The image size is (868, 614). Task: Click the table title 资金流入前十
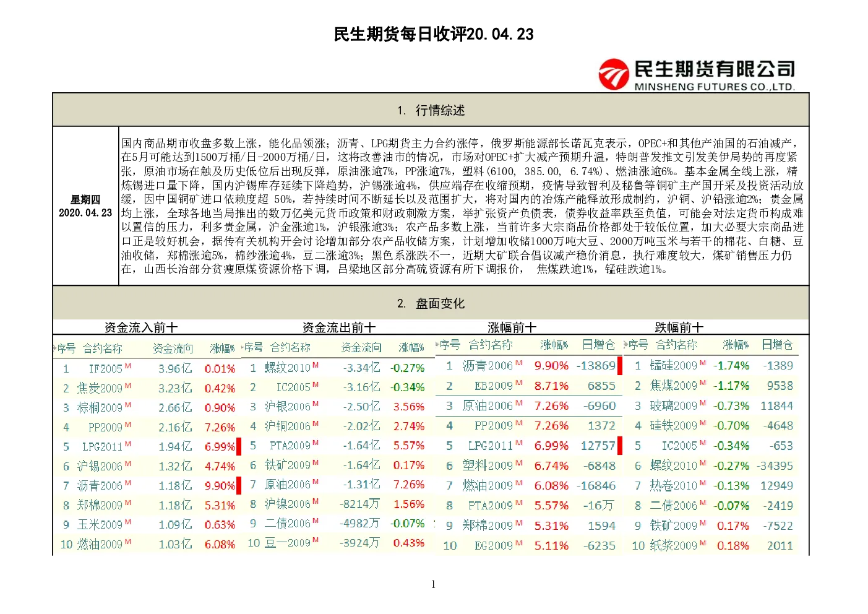tap(141, 327)
